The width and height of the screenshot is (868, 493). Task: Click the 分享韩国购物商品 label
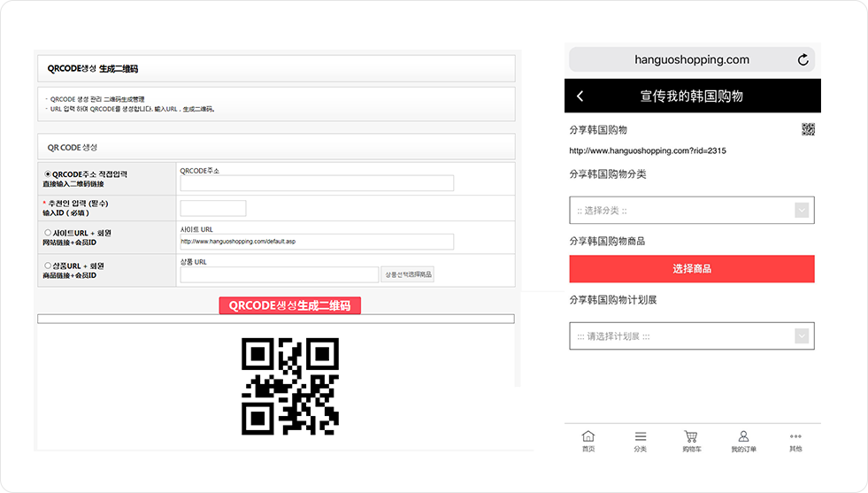pos(607,241)
